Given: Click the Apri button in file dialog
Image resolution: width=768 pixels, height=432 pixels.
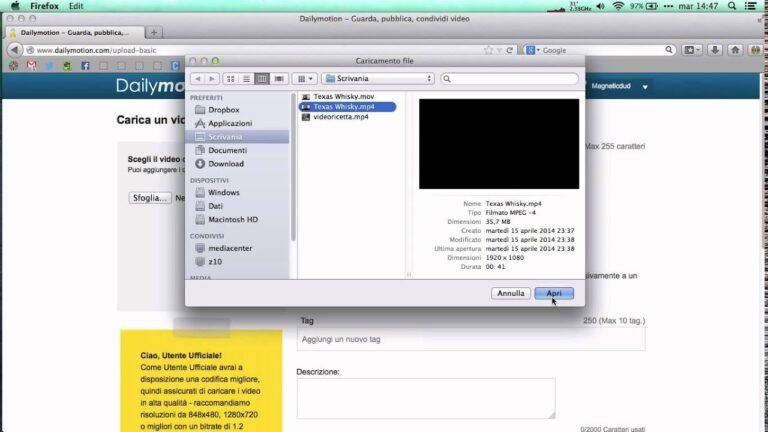Looking at the screenshot, I should (554, 293).
